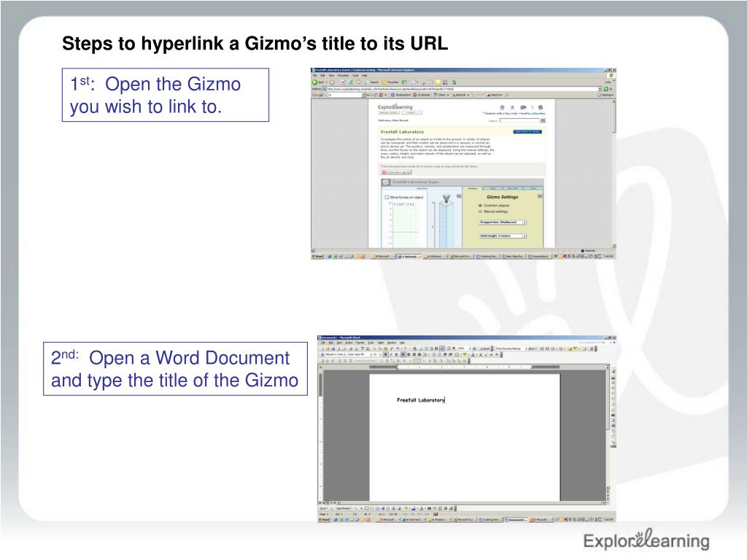Open the File menu in Microsoft Word
Image resolution: width=747 pixels, height=560 pixels.
[x=323, y=343]
